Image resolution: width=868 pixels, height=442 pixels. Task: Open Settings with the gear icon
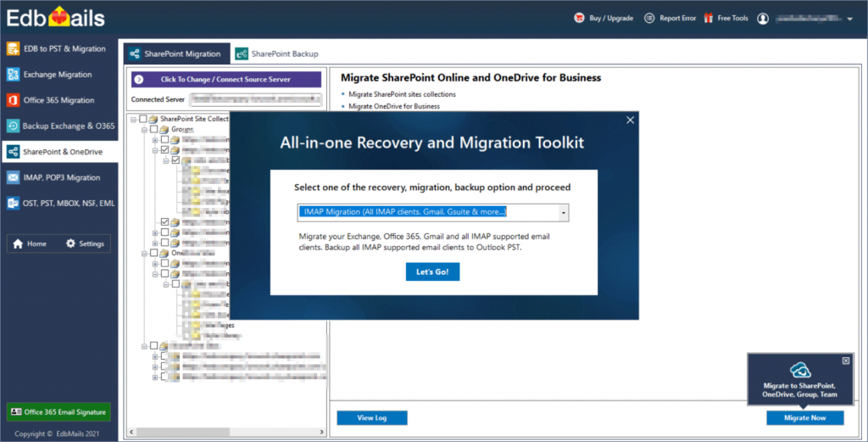(70, 243)
